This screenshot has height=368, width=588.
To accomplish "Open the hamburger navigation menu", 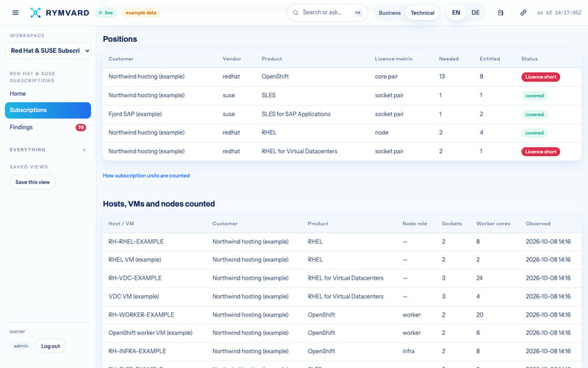I will coord(15,13).
